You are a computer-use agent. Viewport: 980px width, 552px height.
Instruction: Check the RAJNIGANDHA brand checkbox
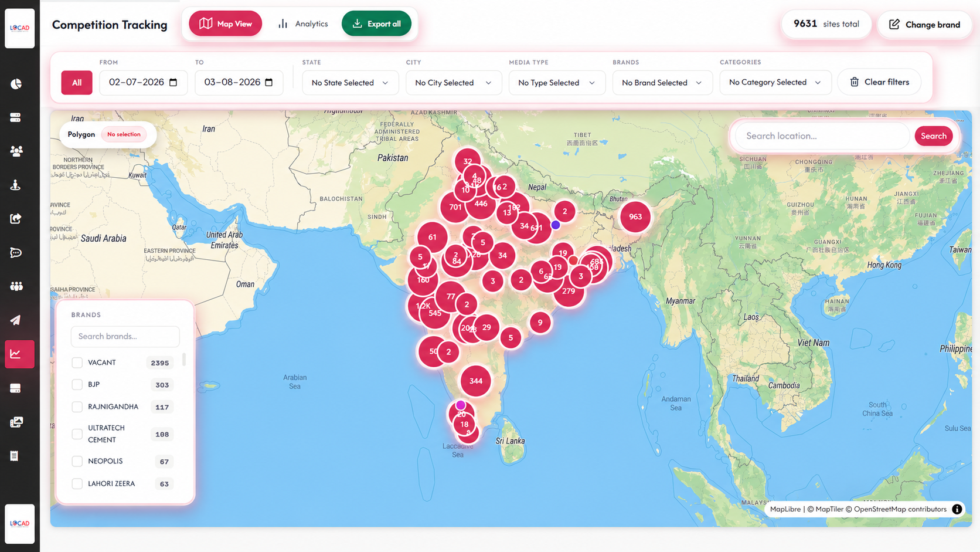point(77,407)
